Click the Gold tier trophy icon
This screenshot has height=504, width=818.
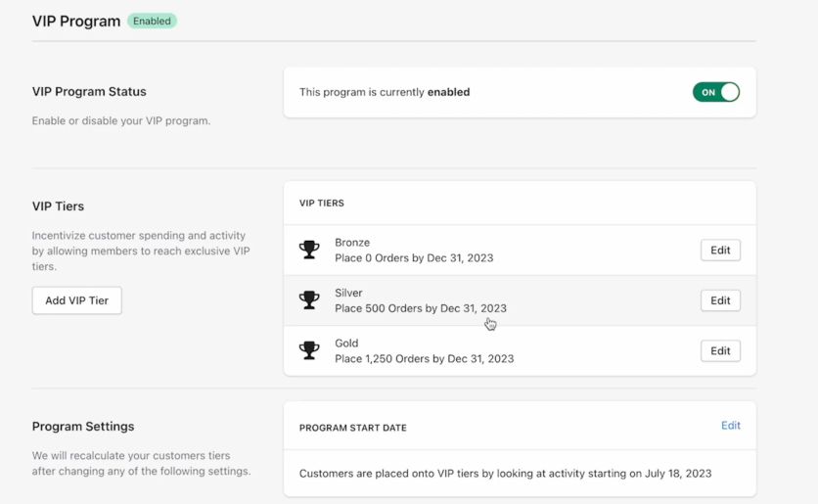(x=309, y=350)
